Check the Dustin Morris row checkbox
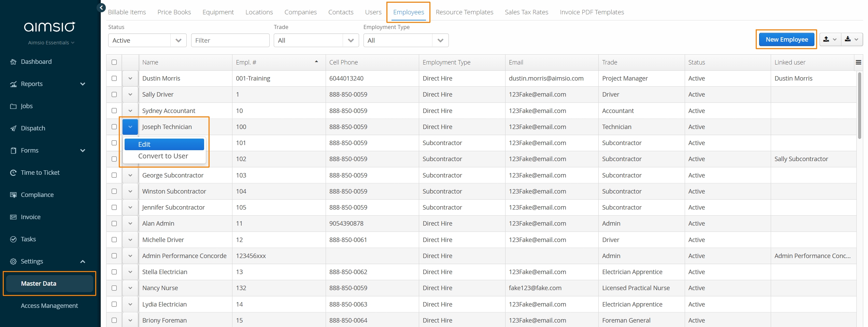The height and width of the screenshot is (327, 868). [x=114, y=78]
